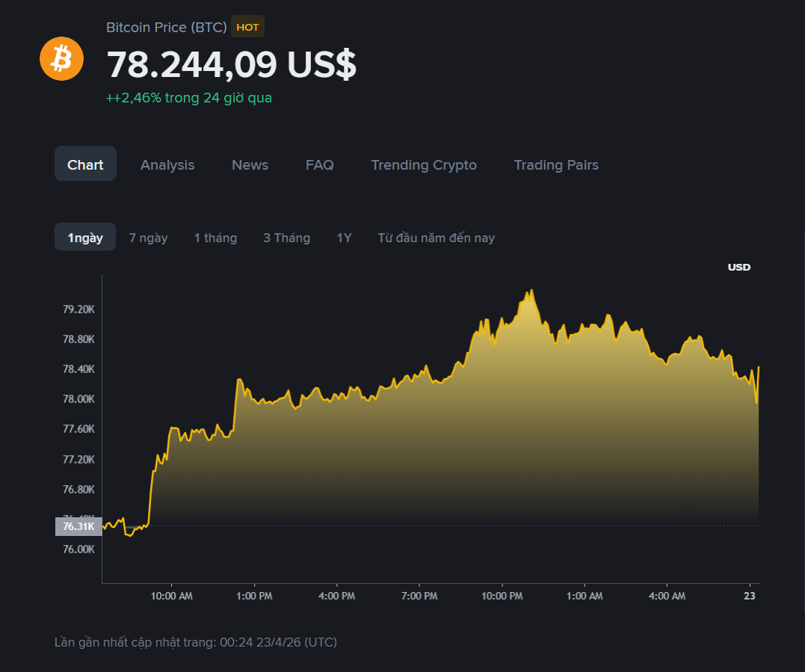Click the 78.80K y-axis label
This screenshot has height=672, width=805.
click(78, 339)
